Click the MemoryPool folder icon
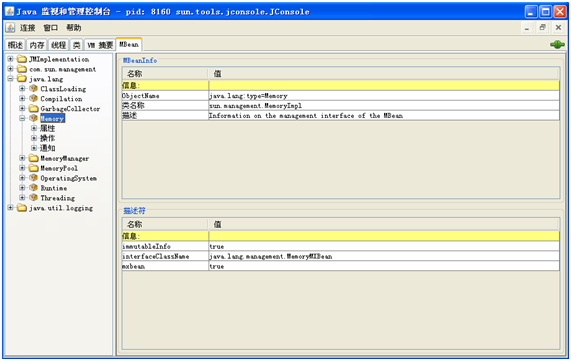Screen dimensions: 571x361 34,168
